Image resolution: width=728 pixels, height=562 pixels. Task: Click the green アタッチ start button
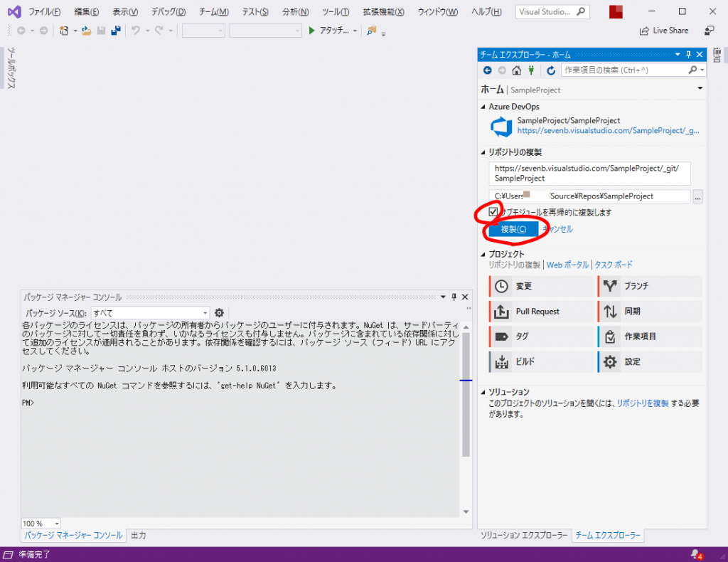(x=328, y=31)
